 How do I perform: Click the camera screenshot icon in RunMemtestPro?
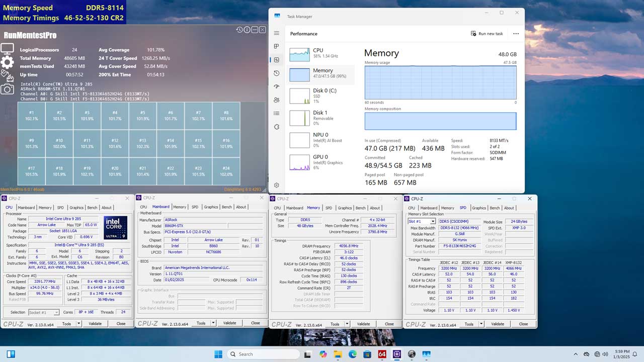[7, 88]
